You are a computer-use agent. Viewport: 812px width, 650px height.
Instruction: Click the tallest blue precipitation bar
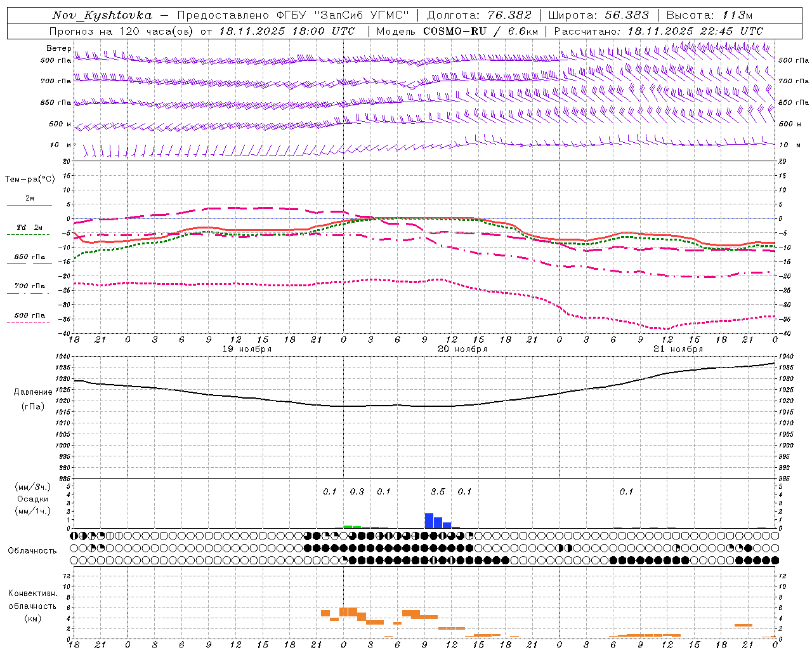(429, 521)
